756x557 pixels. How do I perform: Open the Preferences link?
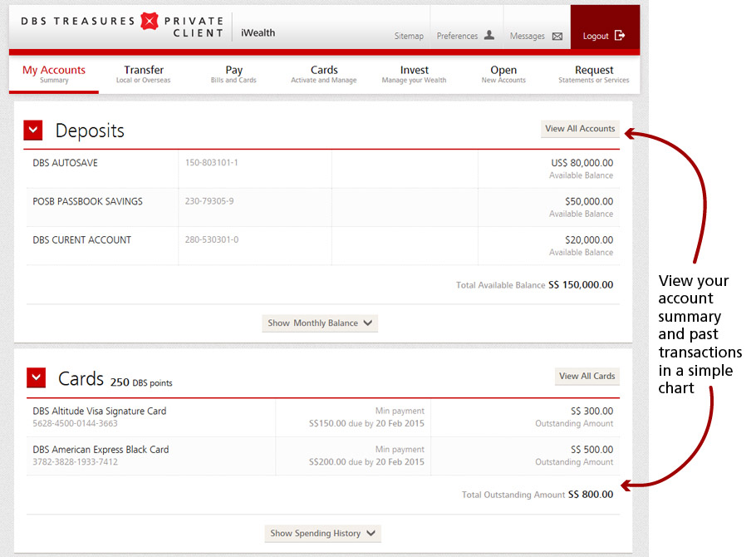point(457,36)
